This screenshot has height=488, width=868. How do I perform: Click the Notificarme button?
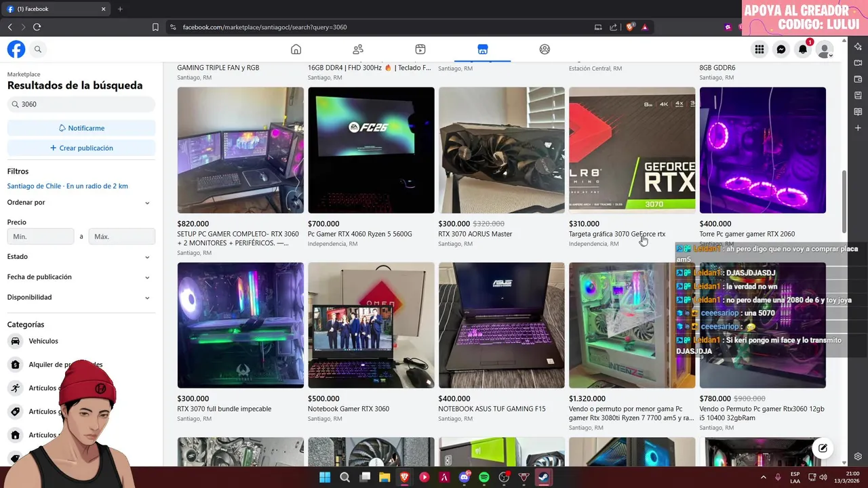(x=81, y=128)
